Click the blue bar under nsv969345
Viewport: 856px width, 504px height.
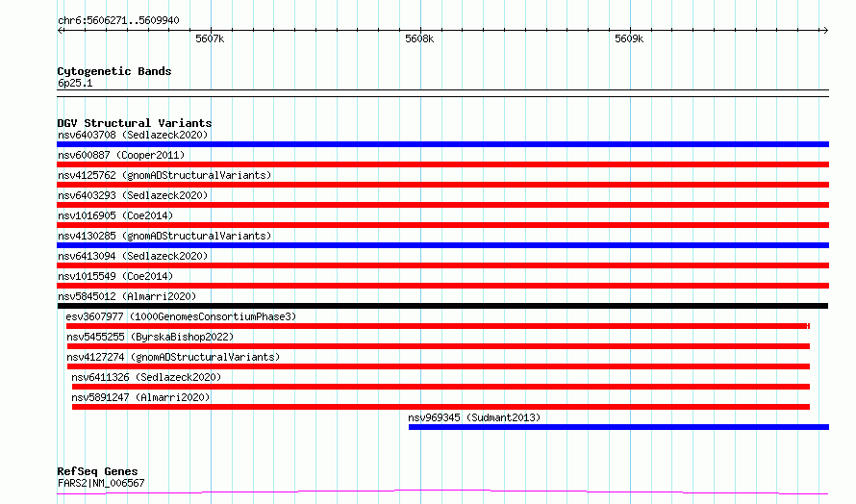(618, 427)
